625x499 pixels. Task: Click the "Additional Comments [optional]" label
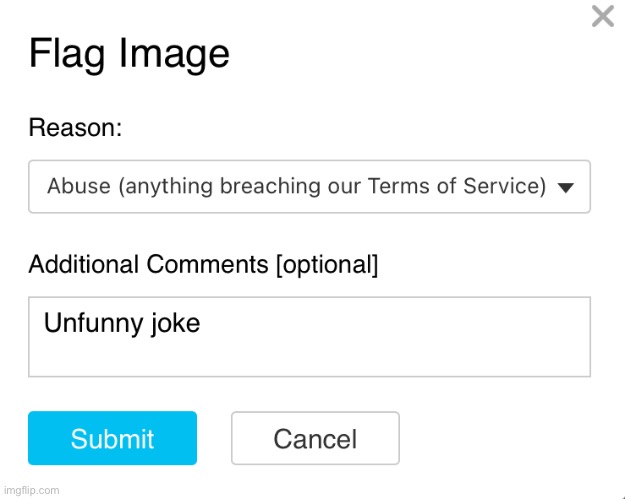pos(203,265)
